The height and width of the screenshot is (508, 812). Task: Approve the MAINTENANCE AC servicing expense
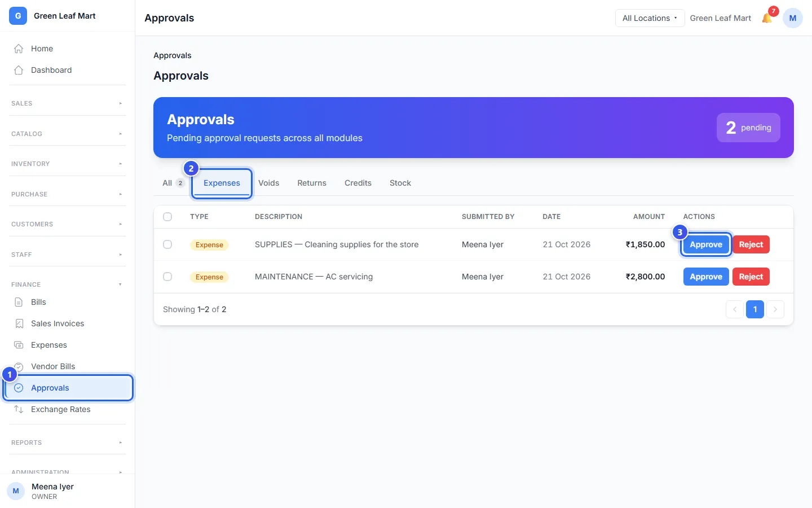pos(706,277)
